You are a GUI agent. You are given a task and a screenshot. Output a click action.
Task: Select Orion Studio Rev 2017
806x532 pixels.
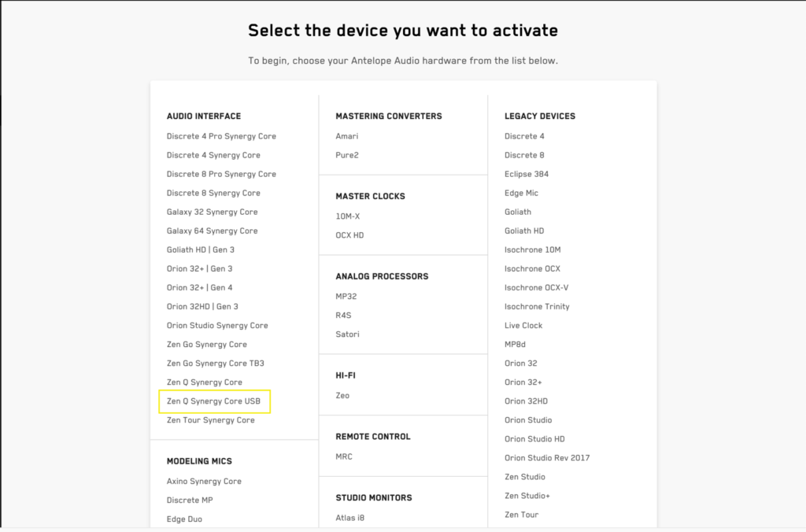pos(547,458)
